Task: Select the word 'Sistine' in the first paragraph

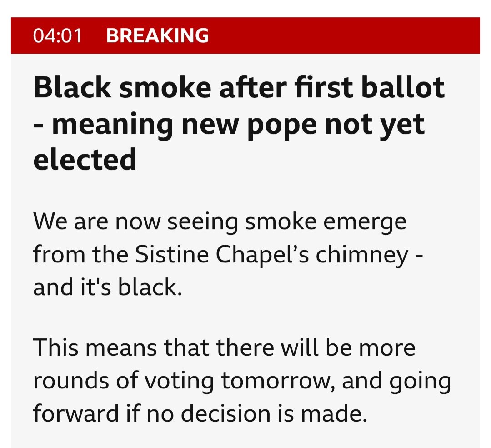Action: (x=172, y=254)
